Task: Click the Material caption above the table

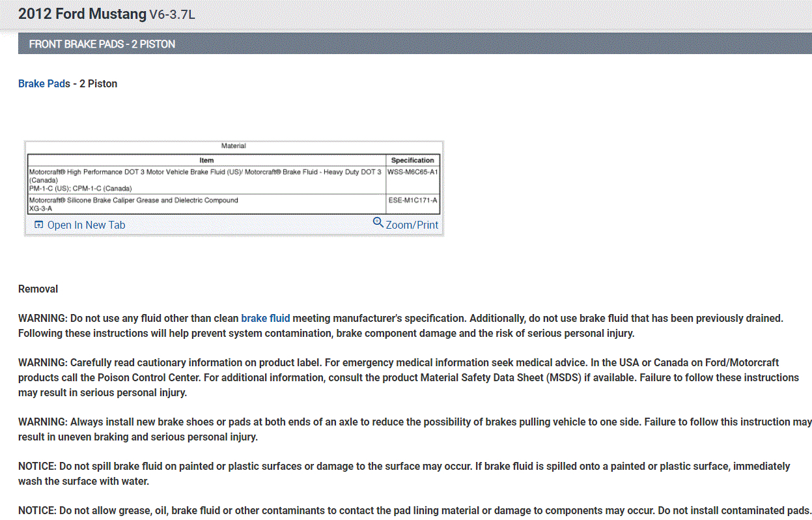Action: click(234, 146)
